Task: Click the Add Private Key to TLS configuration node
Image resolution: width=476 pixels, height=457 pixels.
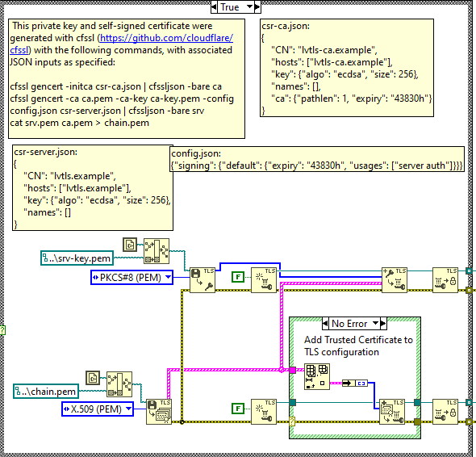Action: click(394, 280)
